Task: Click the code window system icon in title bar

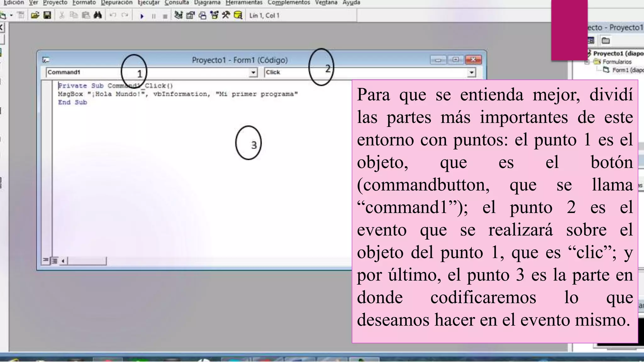Action: pos(46,60)
